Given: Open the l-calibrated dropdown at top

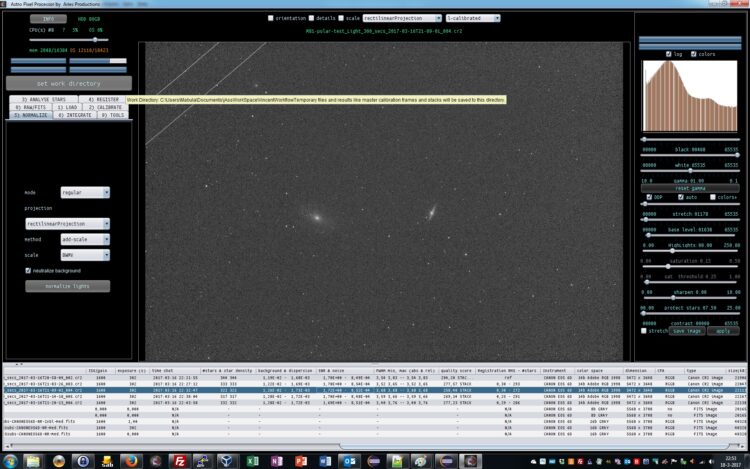Looking at the screenshot, I should (473, 18).
